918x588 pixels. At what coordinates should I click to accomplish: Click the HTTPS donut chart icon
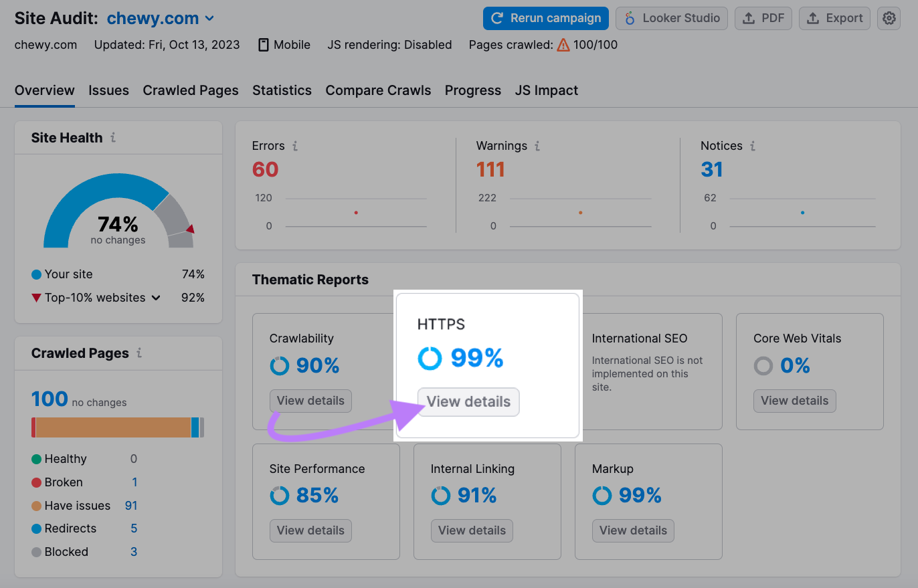pyautogui.click(x=430, y=359)
